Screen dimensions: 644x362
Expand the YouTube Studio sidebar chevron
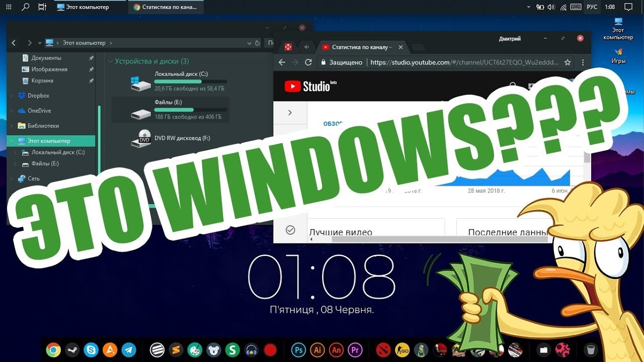point(290,113)
